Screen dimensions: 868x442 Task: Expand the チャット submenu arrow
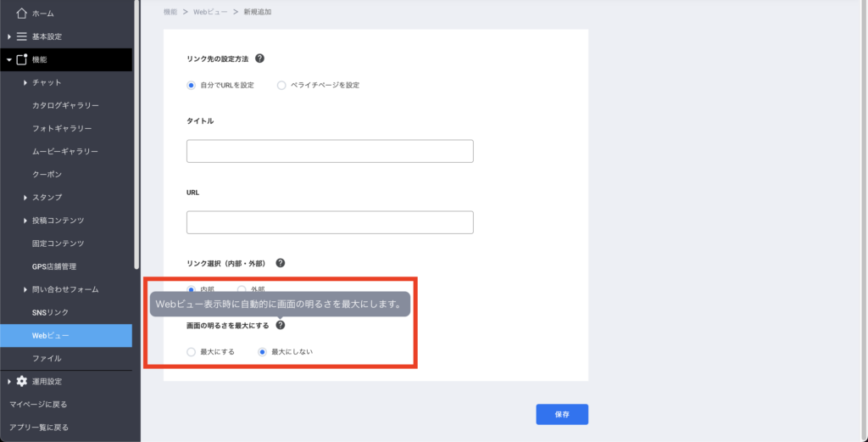coord(25,82)
